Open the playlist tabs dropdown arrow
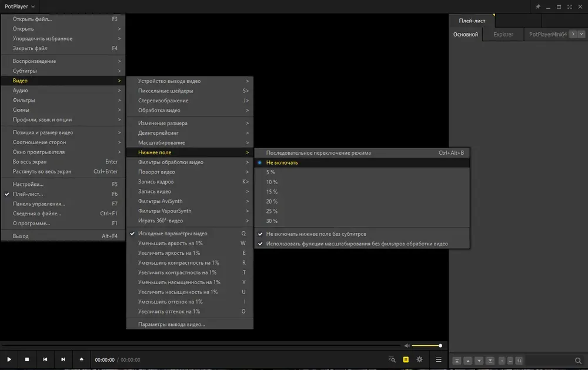 click(x=582, y=34)
